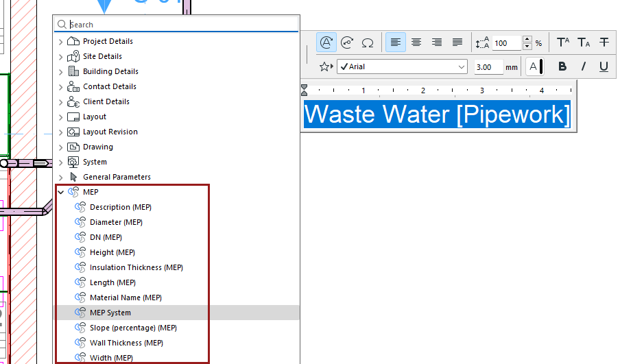
Task: Choose Wall Thickness (MEP) entry
Action: click(126, 343)
